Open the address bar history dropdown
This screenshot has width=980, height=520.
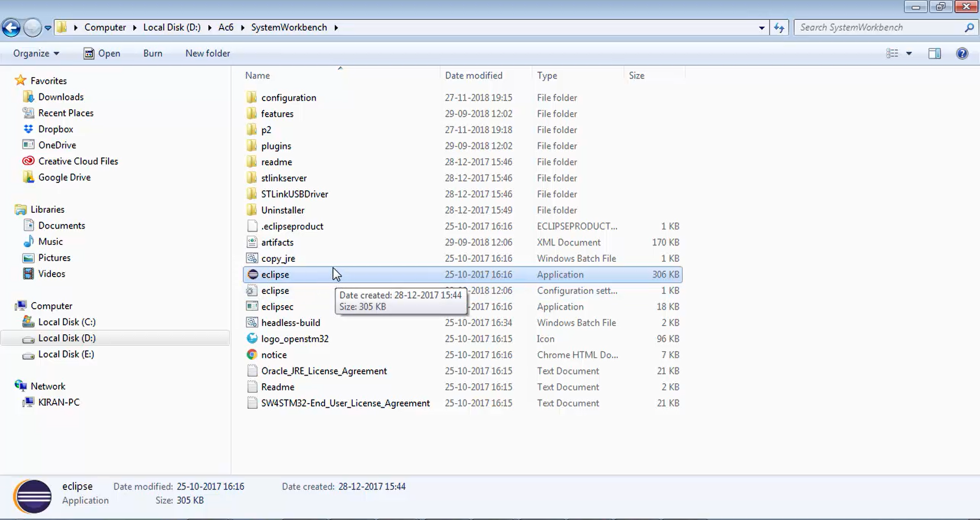(761, 28)
